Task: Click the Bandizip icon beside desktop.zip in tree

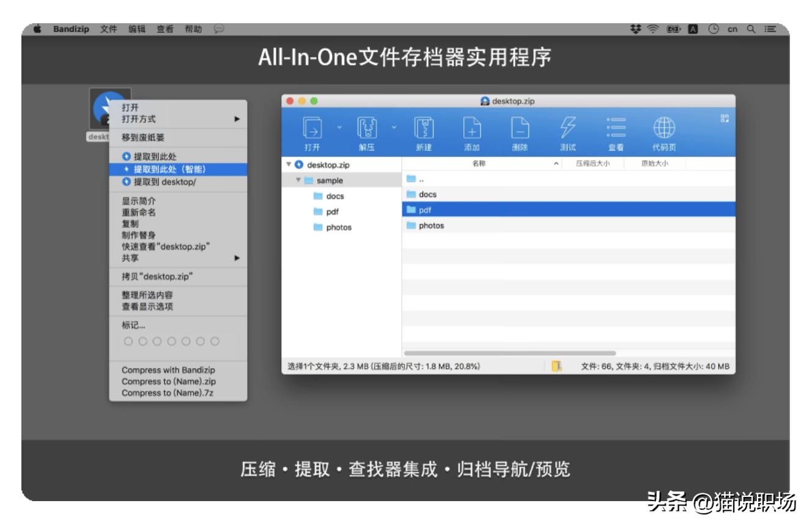Action: click(298, 164)
